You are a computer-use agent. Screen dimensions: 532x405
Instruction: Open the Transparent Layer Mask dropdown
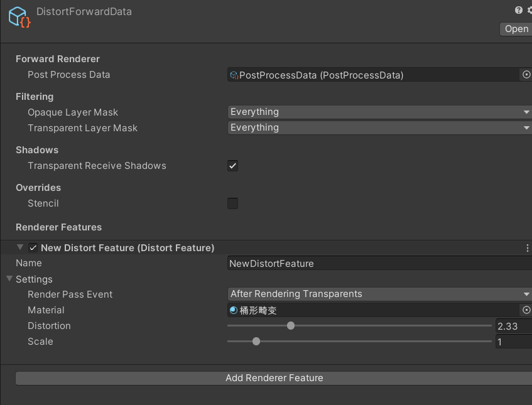point(379,127)
